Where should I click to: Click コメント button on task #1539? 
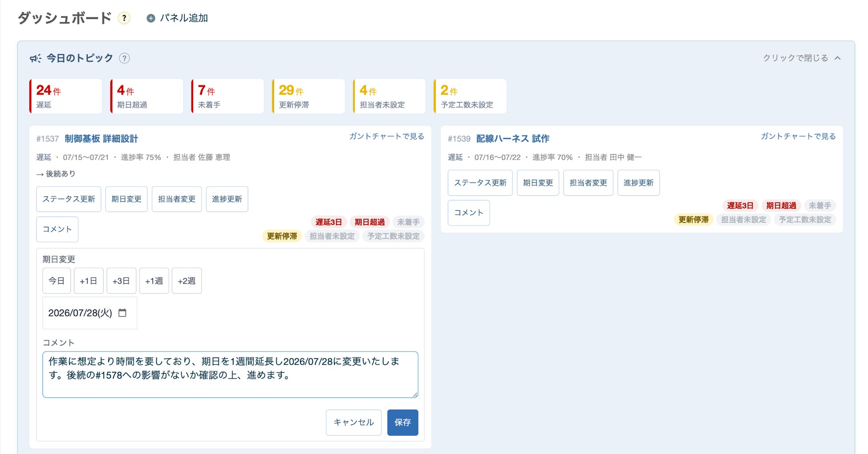(x=469, y=213)
